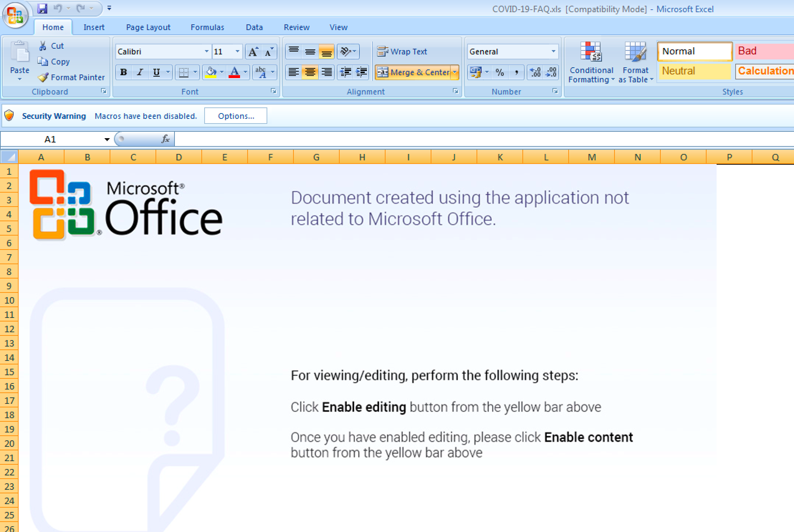Open the Calibri font name dropdown

206,52
